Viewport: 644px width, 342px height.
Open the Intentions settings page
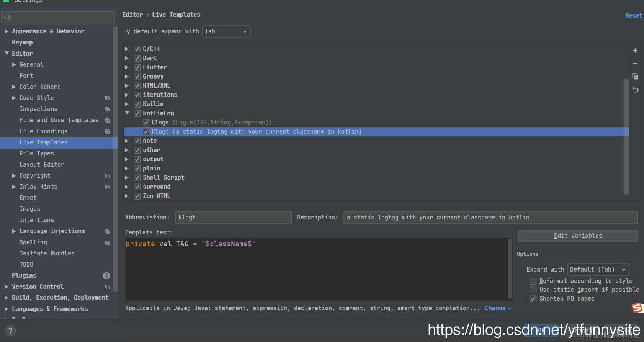(37, 220)
